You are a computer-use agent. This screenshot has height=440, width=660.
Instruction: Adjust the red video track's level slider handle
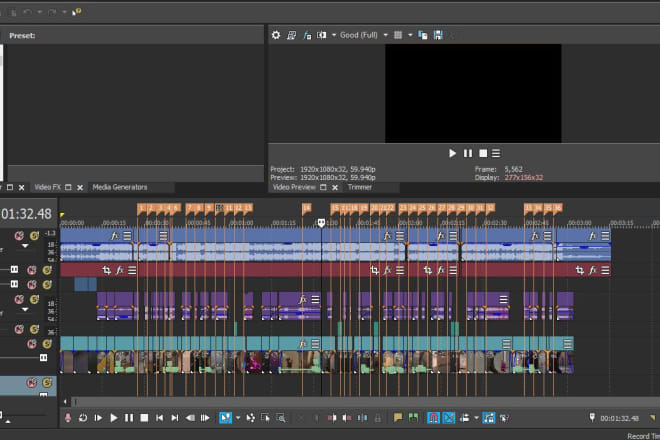[14, 269]
